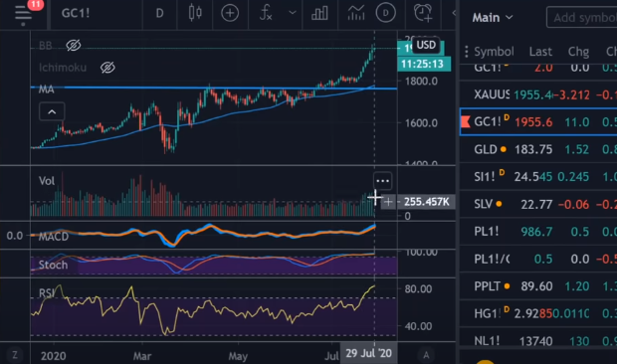Click the USD currency label button
617x364 pixels.
426,45
